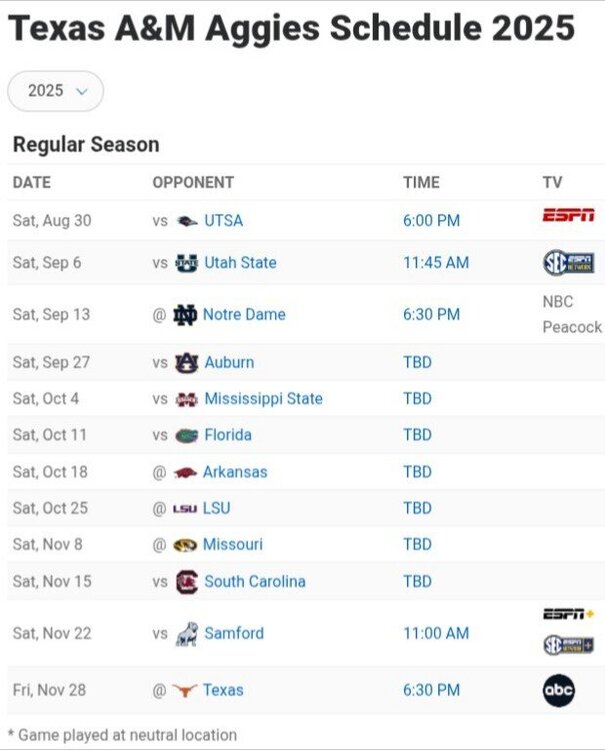605x750 pixels.
Task: Open the Mississippi State team link
Action: pyautogui.click(x=263, y=399)
